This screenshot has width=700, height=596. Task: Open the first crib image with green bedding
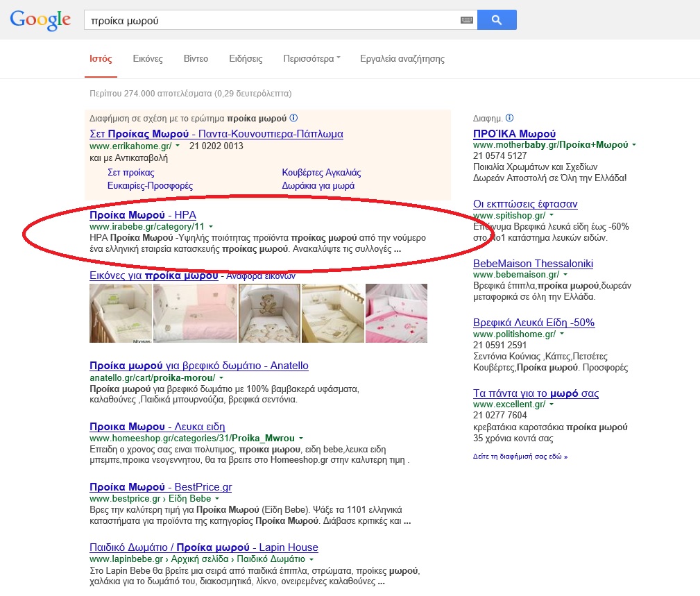point(121,314)
